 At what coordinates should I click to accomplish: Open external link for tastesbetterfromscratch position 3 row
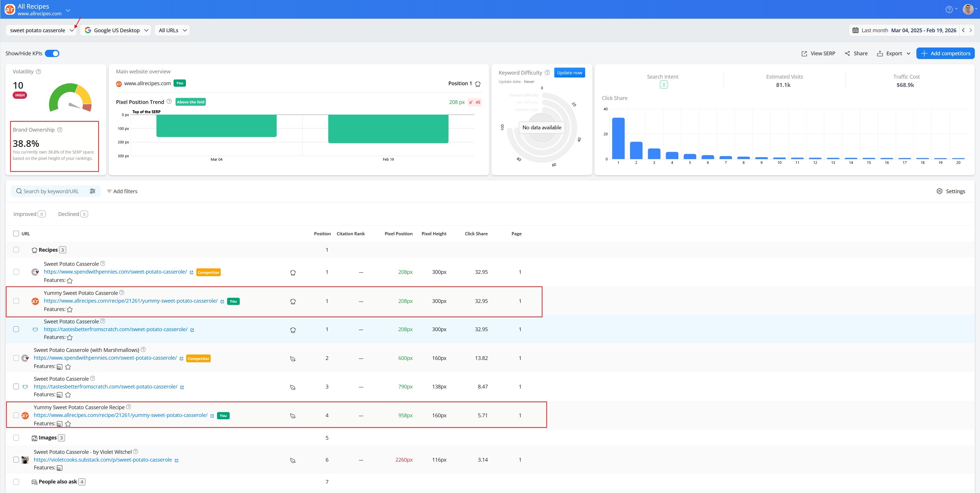click(182, 387)
